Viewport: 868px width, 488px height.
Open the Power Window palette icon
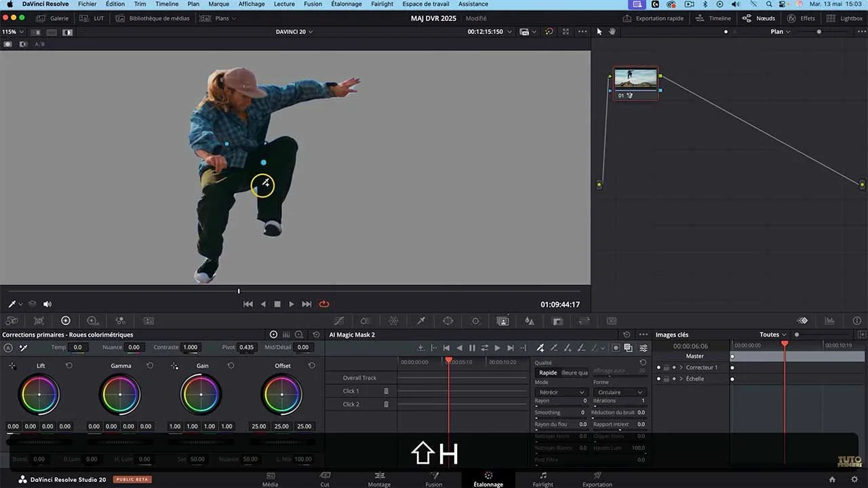[x=448, y=320]
